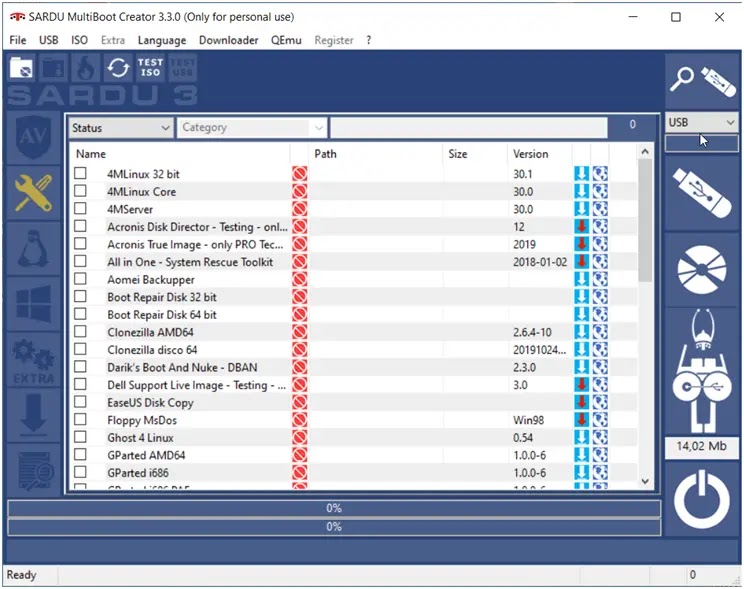Click the log viewer sidebar icon
The height and width of the screenshot is (589, 744).
(33, 470)
